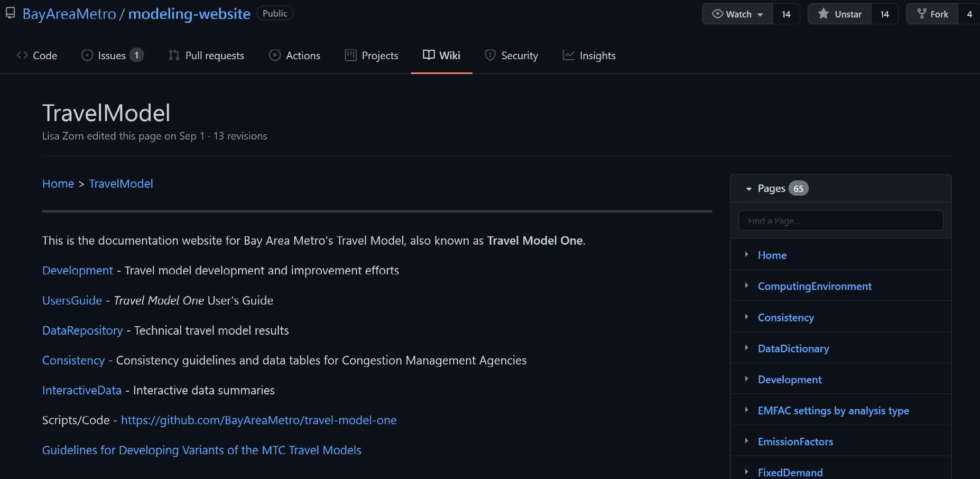View the 13 revisions history link
This screenshot has height=479, width=980.
(240, 136)
